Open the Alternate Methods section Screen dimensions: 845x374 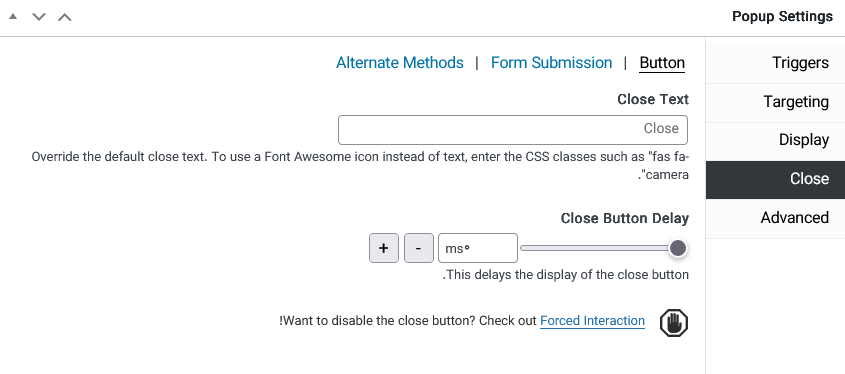click(x=400, y=63)
